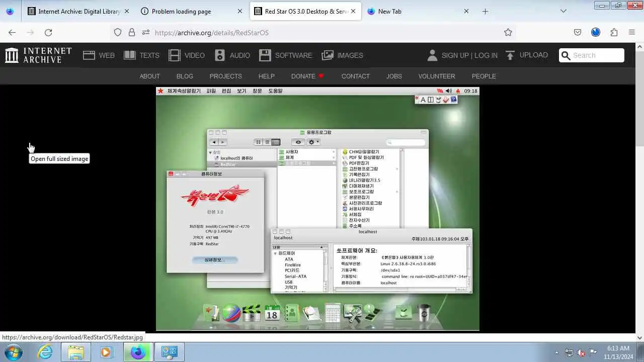The image size is (644, 362).
Task: Open the CONTACT link
Action: pyautogui.click(x=355, y=76)
